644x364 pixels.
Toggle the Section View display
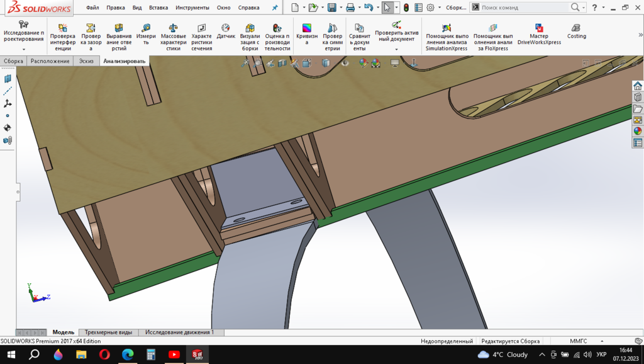[282, 63]
